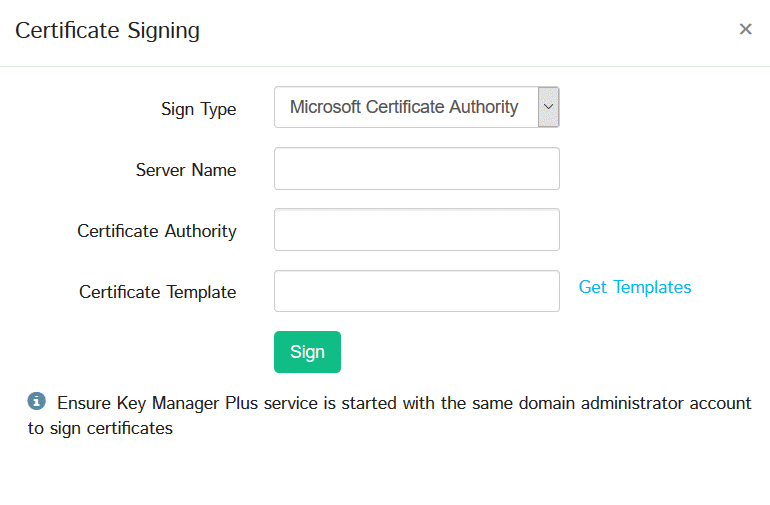Click the 'Microsoft Certificate Authority' selected value text
Viewport: 770px width, 505px height.
pos(404,107)
